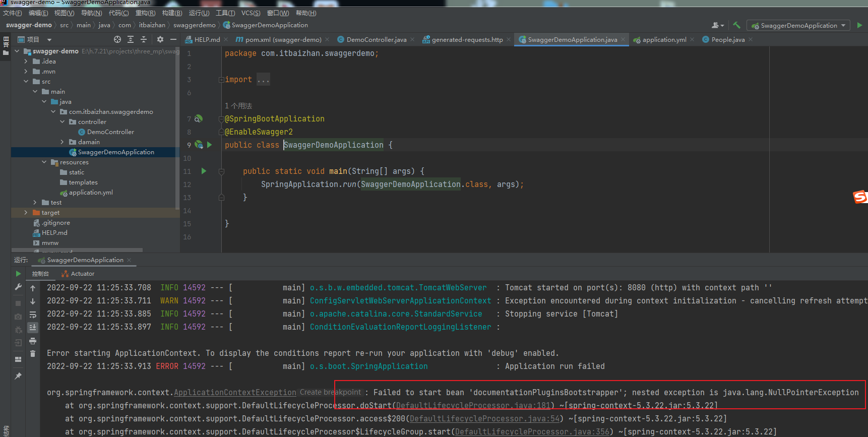
Task: Click swaggerdemo in breadcrumb path
Action: pos(195,25)
